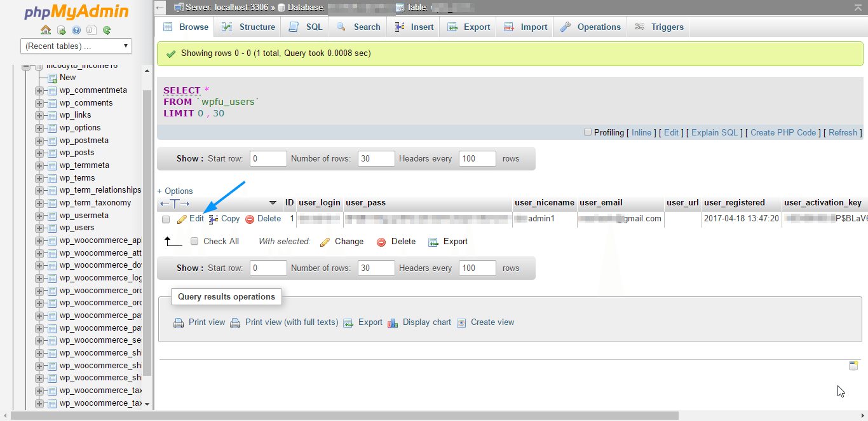
Task: Enable the Check All checkbox
Action: point(194,241)
